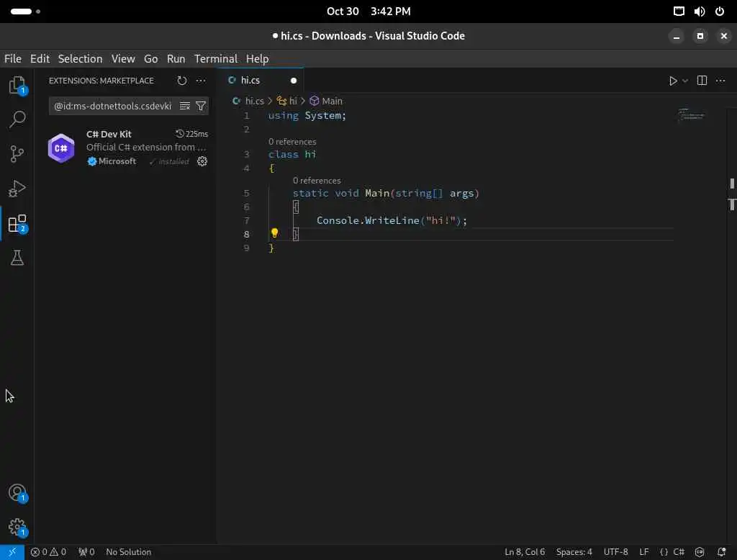Screen dimensions: 737x560
Task: Click the Accounts icon in the activity bar
Action: tap(17, 493)
